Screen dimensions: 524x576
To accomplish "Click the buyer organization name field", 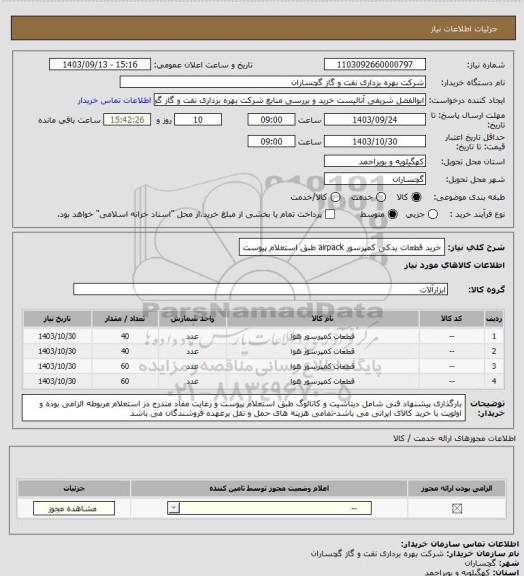I will click(273, 82).
